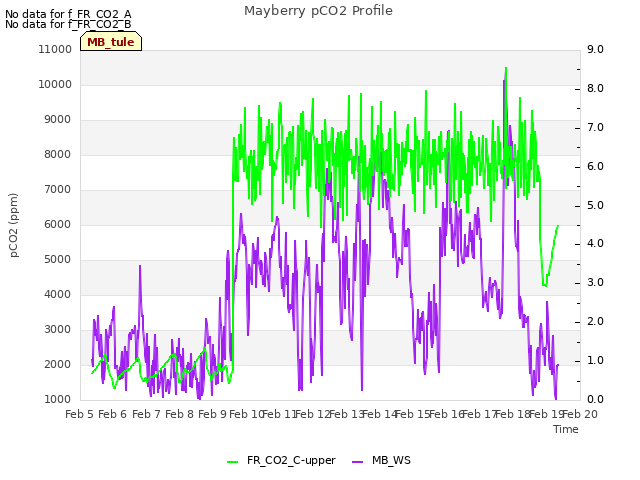The height and width of the screenshot is (480, 640).
Task: Click the 11000 left-axis tick label
Action: tap(55, 49)
